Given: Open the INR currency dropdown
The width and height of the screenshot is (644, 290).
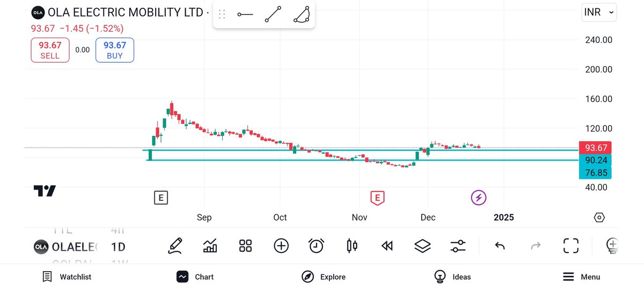Looking at the screenshot, I should (x=599, y=12).
